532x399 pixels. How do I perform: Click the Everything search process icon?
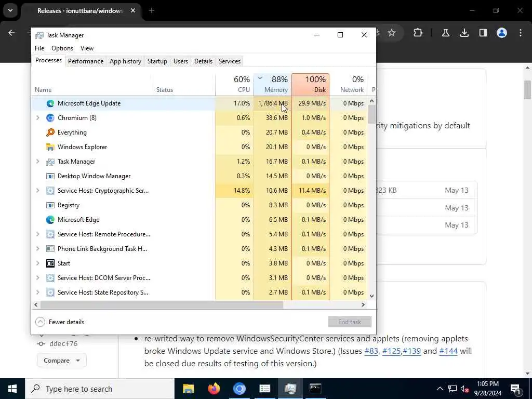[50, 132]
